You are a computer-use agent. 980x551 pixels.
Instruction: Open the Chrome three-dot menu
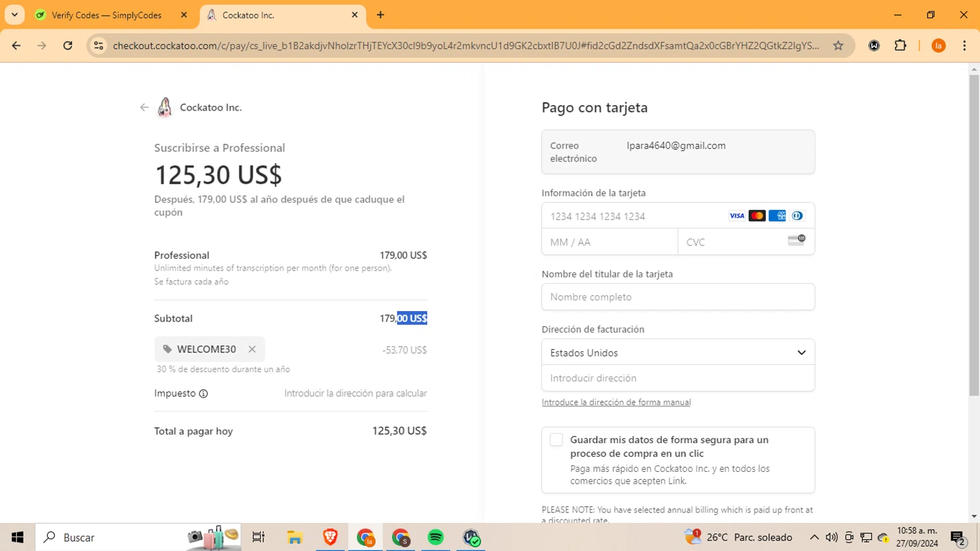pos(964,46)
